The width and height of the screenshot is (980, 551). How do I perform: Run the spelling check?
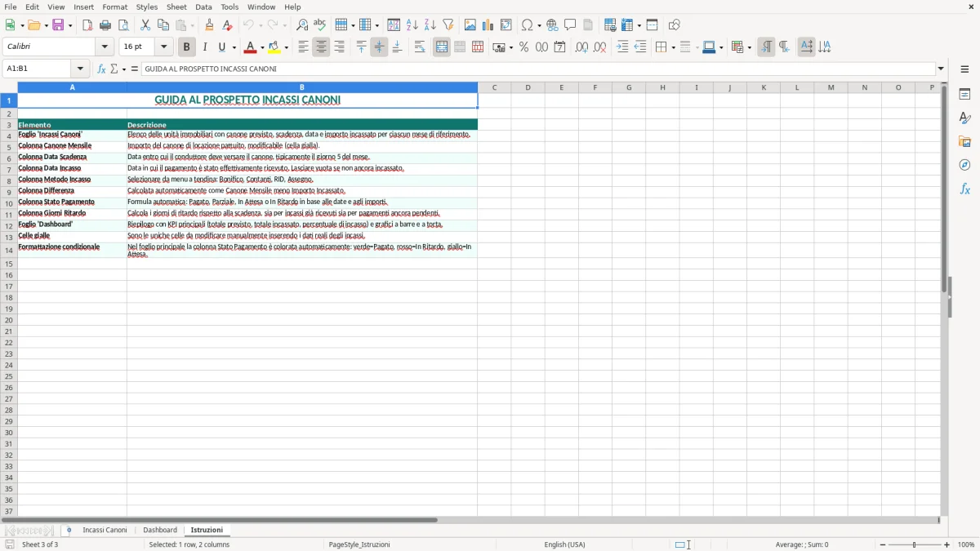tap(320, 25)
